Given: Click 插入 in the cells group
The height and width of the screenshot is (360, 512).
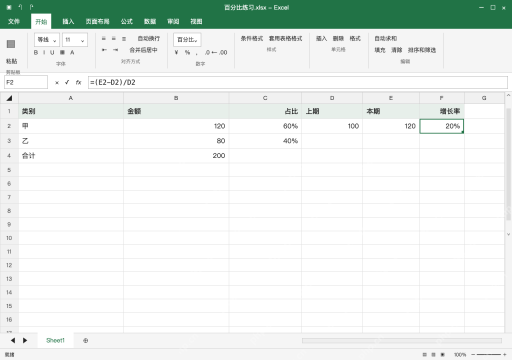Looking at the screenshot, I should click(321, 39).
